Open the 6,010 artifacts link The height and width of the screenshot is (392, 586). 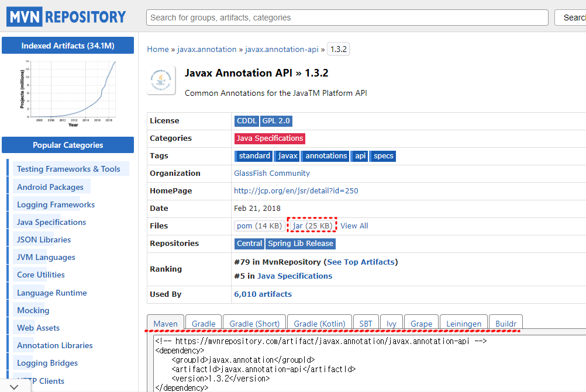click(x=263, y=294)
